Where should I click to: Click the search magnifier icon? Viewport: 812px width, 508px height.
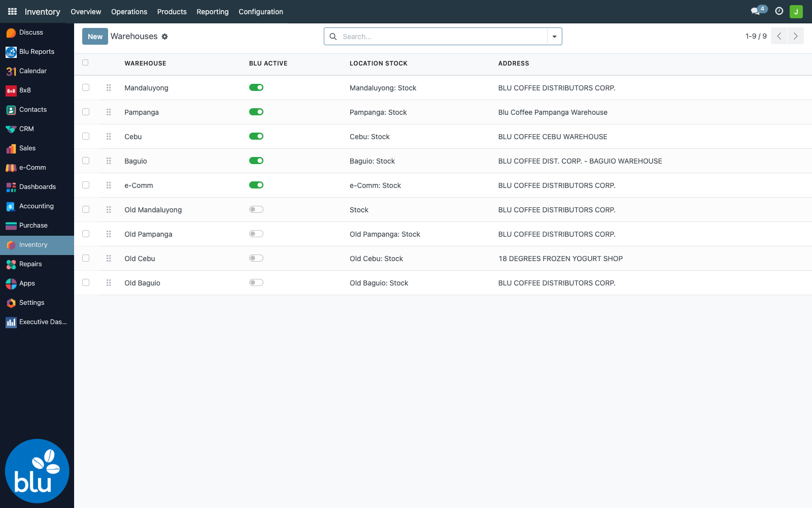tap(333, 37)
